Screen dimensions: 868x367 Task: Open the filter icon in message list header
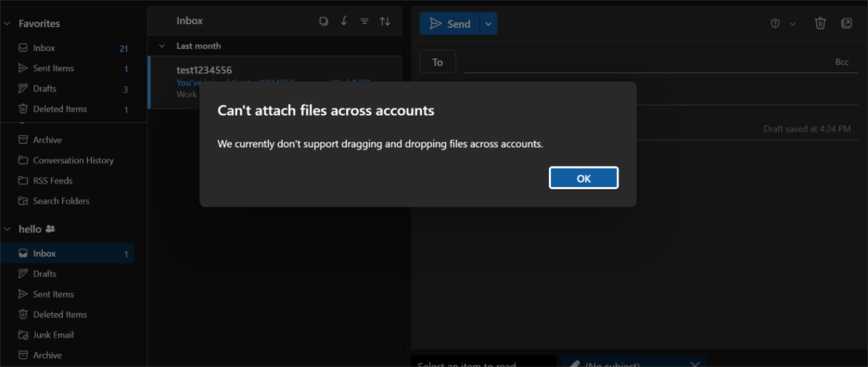[364, 21]
